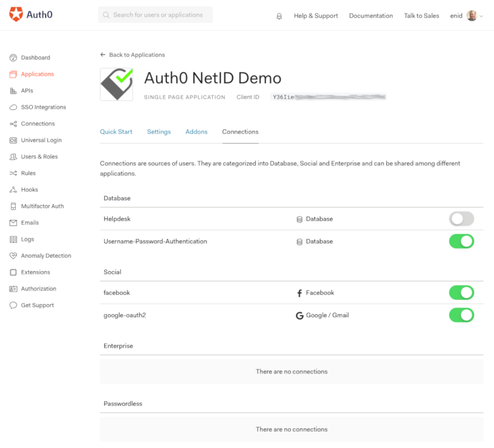Expand the enid account menu chevron
The image size is (494, 448).
(x=481, y=16)
